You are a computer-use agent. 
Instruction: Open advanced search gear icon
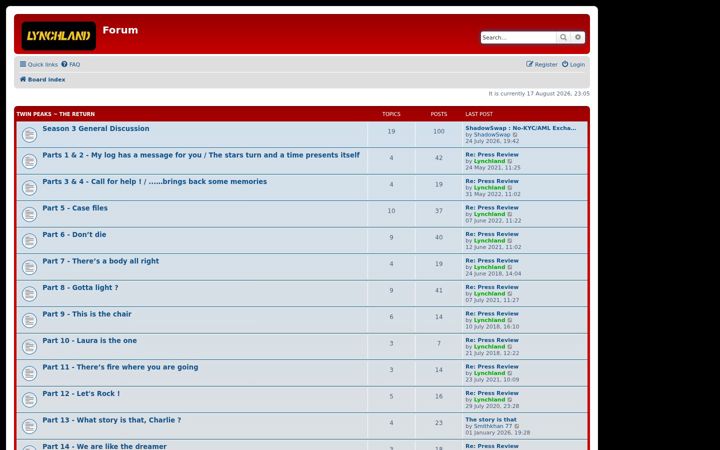tap(578, 38)
